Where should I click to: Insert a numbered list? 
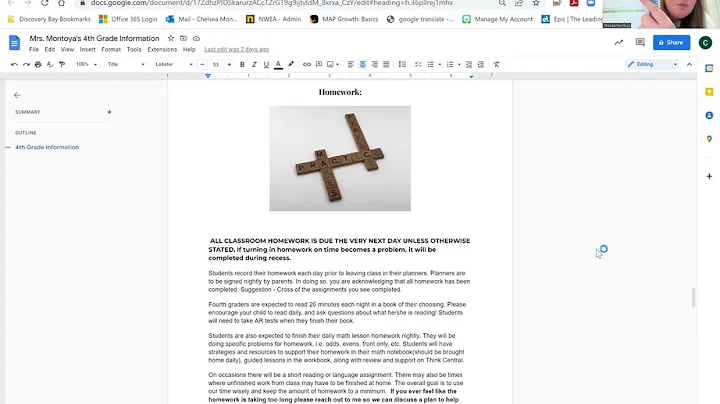tap(450, 64)
